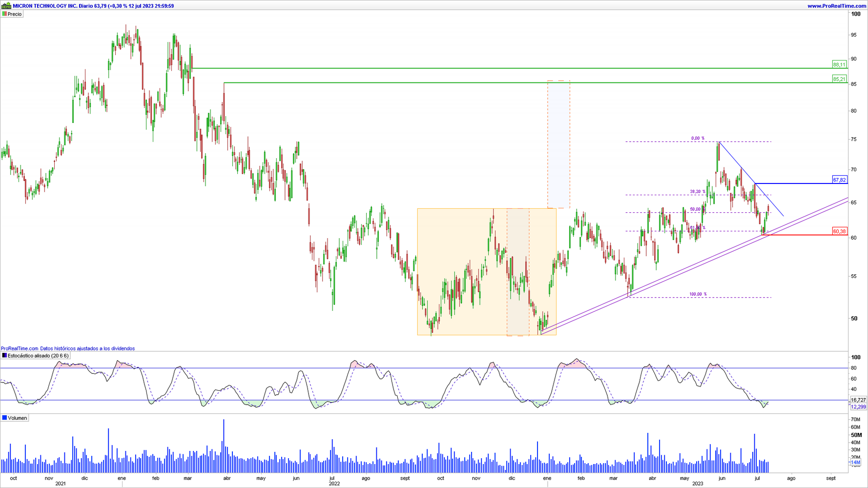The width and height of the screenshot is (868, 488).
Task: Open the ProRealTime.com link above the stochastic panel
Action: 20,348
